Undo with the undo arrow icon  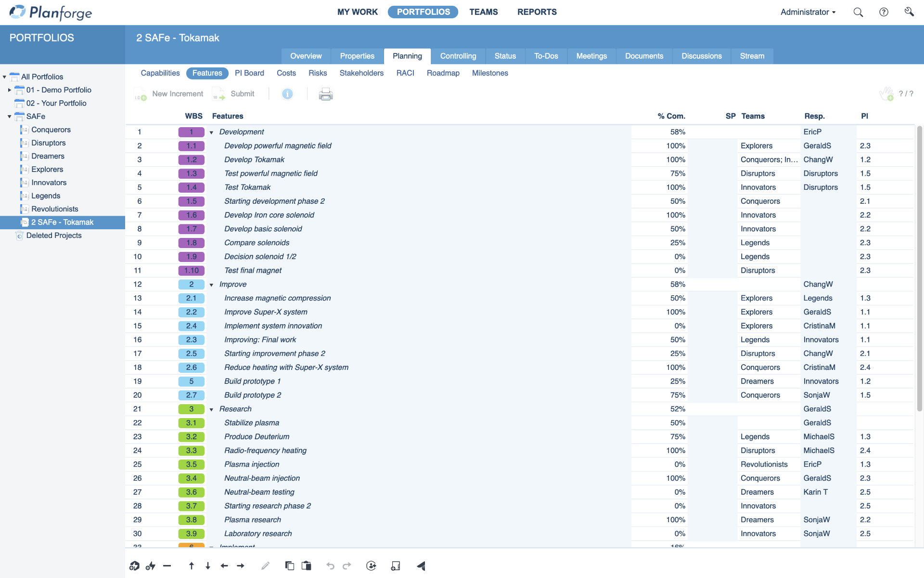click(330, 565)
